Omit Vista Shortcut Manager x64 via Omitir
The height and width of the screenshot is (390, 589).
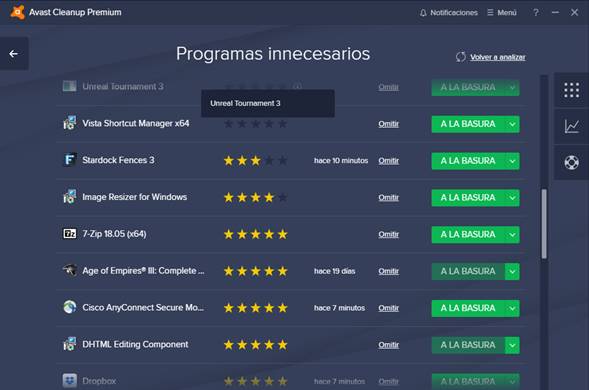click(388, 124)
